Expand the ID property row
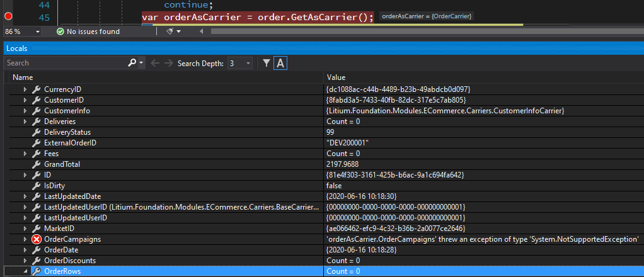 coord(25,175)
